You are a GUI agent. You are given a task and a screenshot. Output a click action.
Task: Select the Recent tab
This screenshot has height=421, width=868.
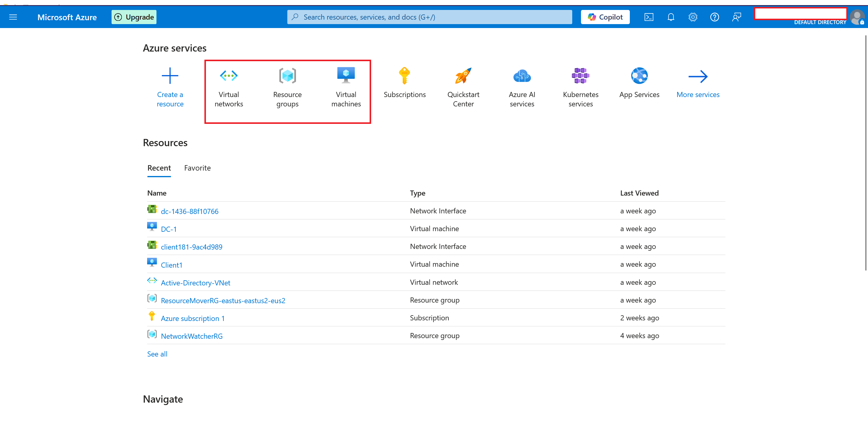point(159,168)
